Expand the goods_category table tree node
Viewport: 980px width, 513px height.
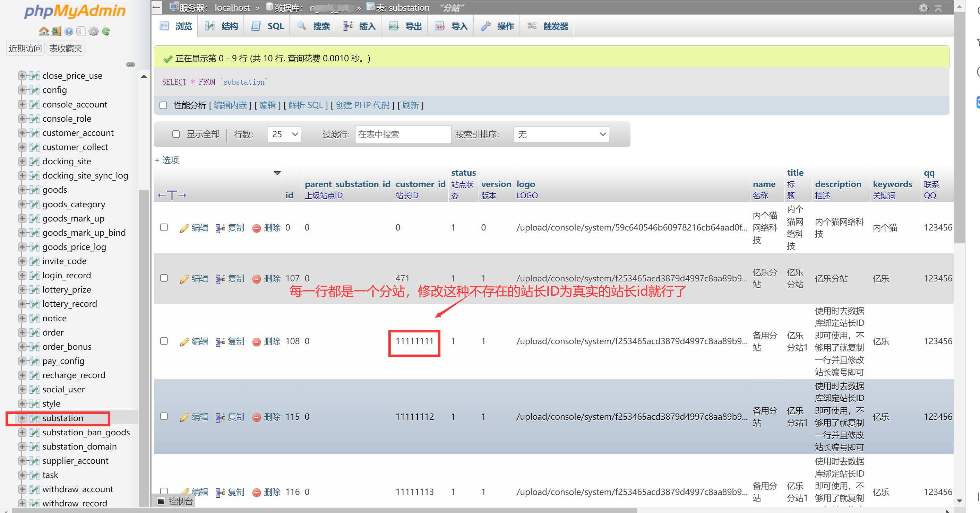point(22,204)
